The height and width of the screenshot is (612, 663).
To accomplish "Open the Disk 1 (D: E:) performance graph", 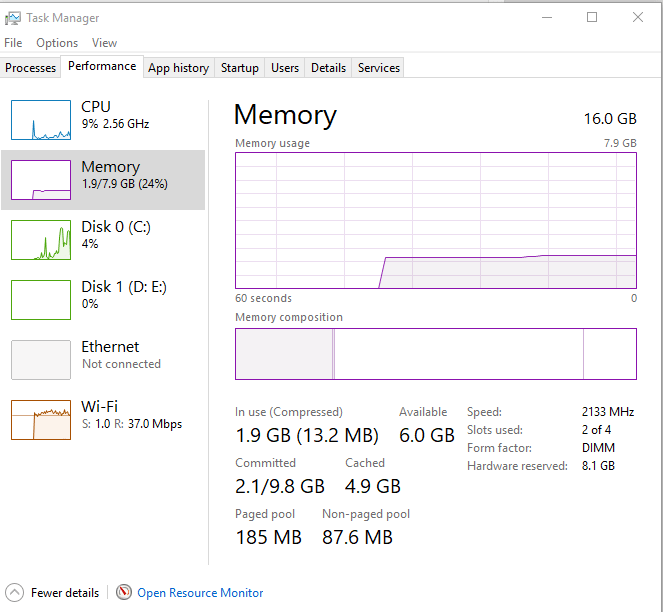I will [x=41, y=300].
